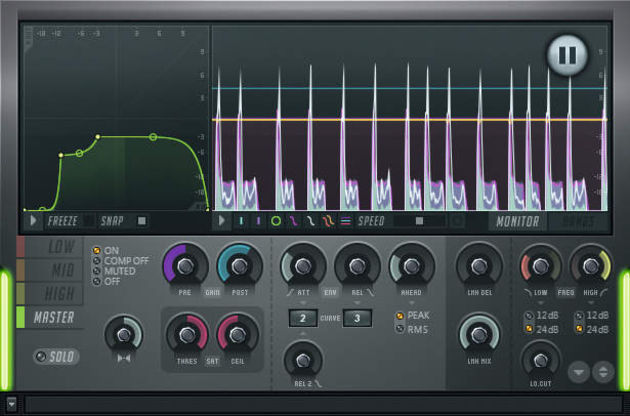
Task: Select the MASTER band tab
Action: [x=50, y=318]
